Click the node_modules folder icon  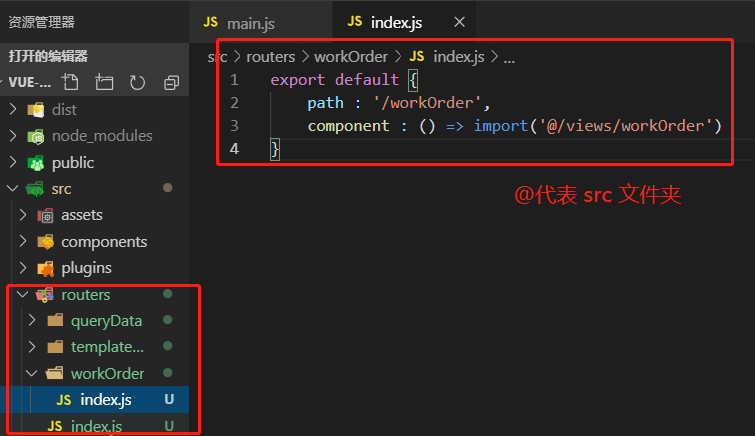click(x=36, y=136)
